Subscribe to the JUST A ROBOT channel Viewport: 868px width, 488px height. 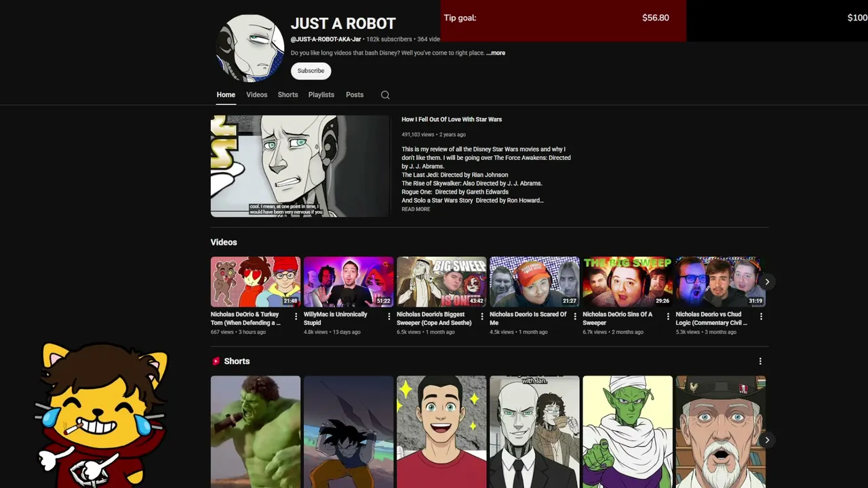click(311, 70)
